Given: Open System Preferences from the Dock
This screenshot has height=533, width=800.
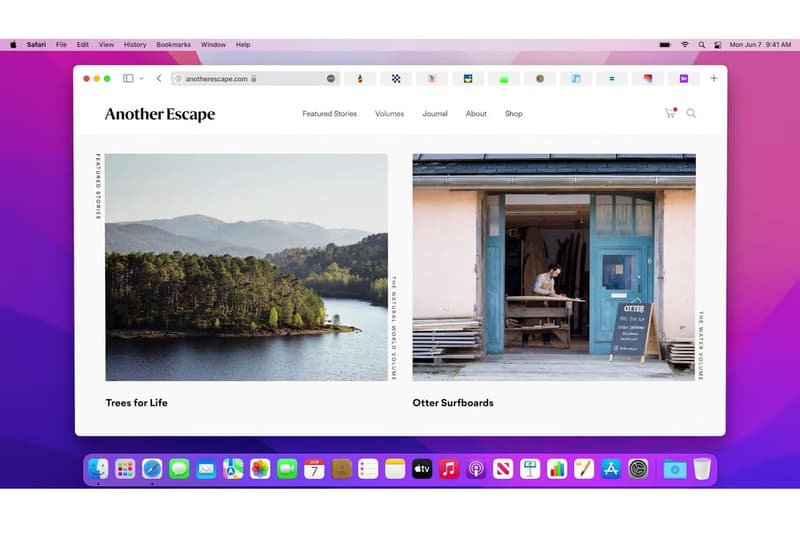Looking at the screenshot, I should pyautogui.click(x=638, y=469).
